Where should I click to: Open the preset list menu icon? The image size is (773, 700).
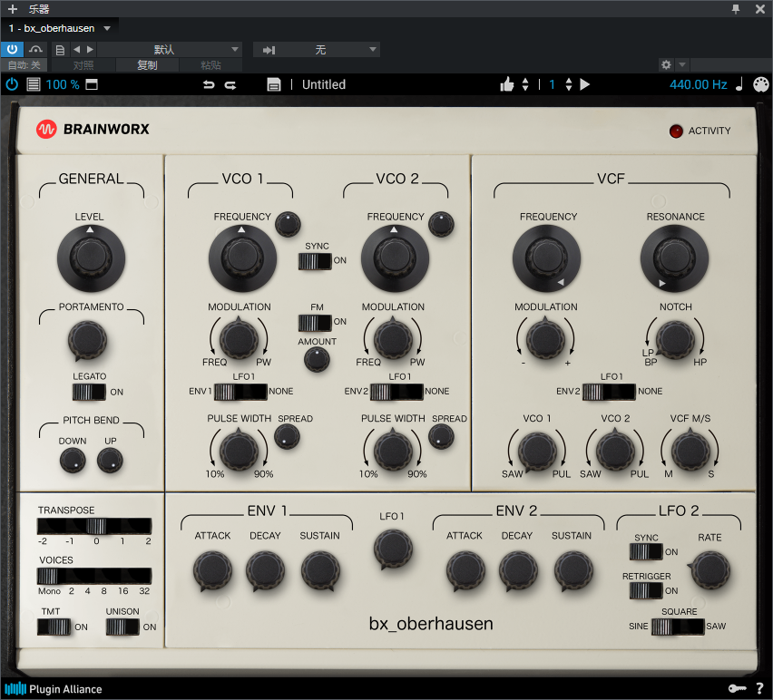point(34,84)
